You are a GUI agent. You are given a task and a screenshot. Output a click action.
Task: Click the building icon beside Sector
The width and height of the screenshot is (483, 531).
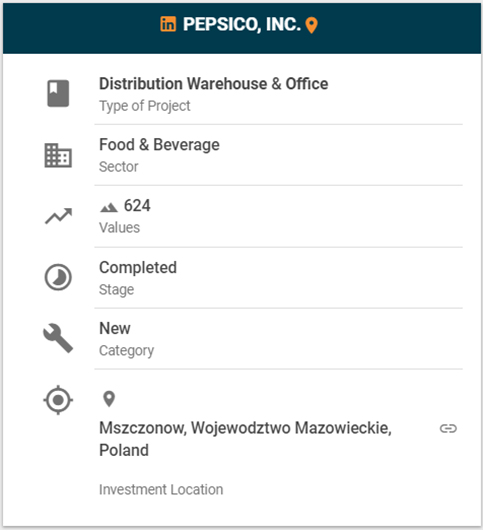tap(58, 155)
